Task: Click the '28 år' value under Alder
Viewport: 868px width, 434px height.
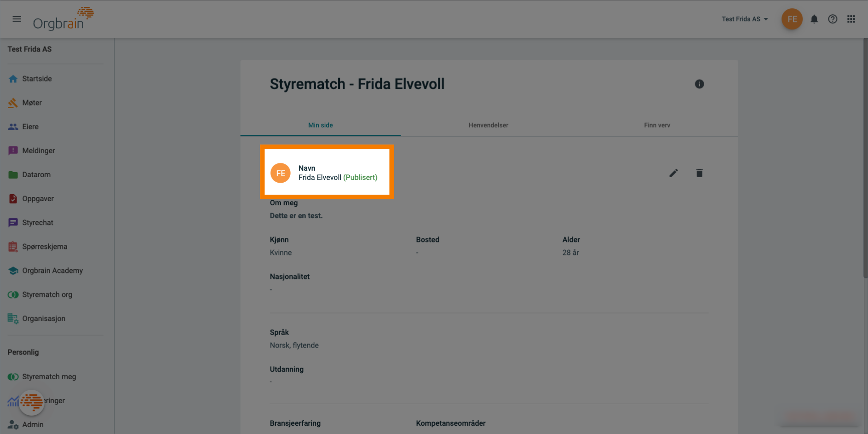Action: (x=571, y=252)
